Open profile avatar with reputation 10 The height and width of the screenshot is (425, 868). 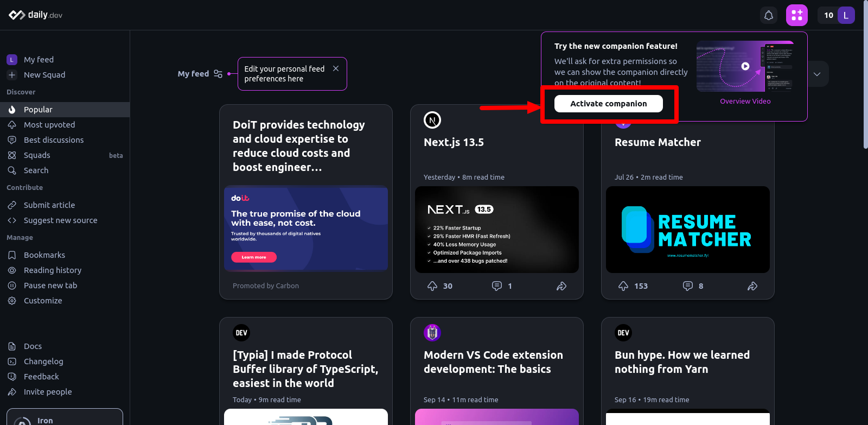pos(837,15)
